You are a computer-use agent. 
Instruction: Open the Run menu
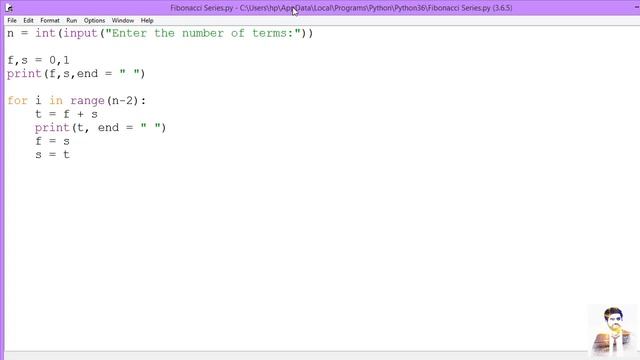71,20
